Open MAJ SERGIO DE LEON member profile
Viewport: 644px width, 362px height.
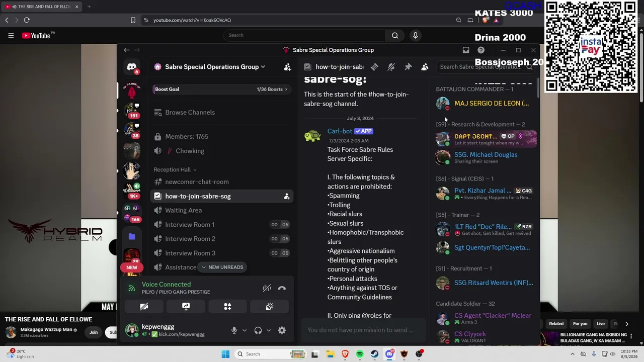(x=486, y=103)
